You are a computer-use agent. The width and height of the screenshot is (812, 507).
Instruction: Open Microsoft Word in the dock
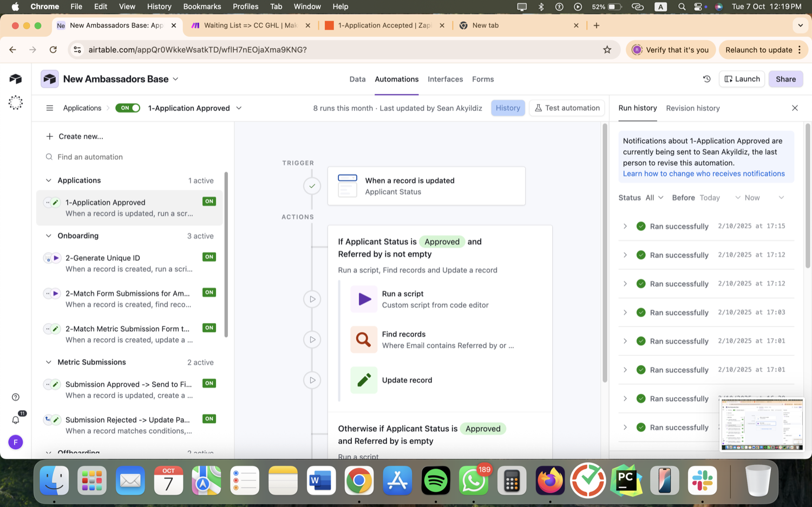coord(321,480)
